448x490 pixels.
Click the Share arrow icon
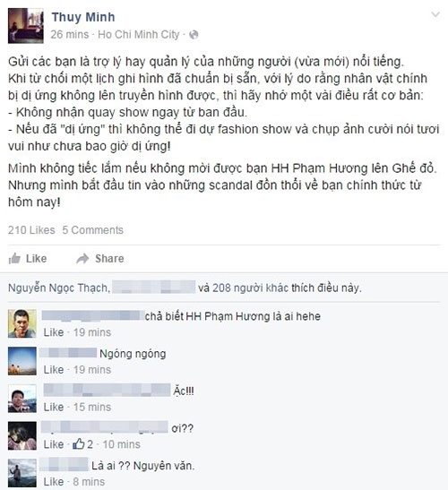[82, 259]
